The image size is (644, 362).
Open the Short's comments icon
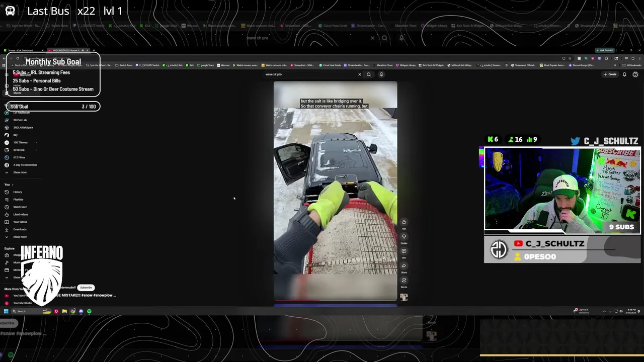(x=404, y=251)
